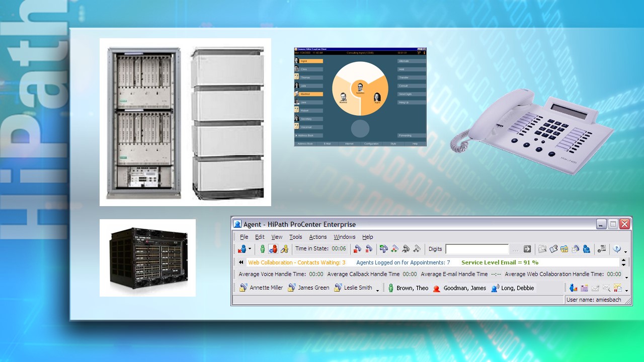
Task: Click the Consult button in EasyCom
Action: [412, 86]
